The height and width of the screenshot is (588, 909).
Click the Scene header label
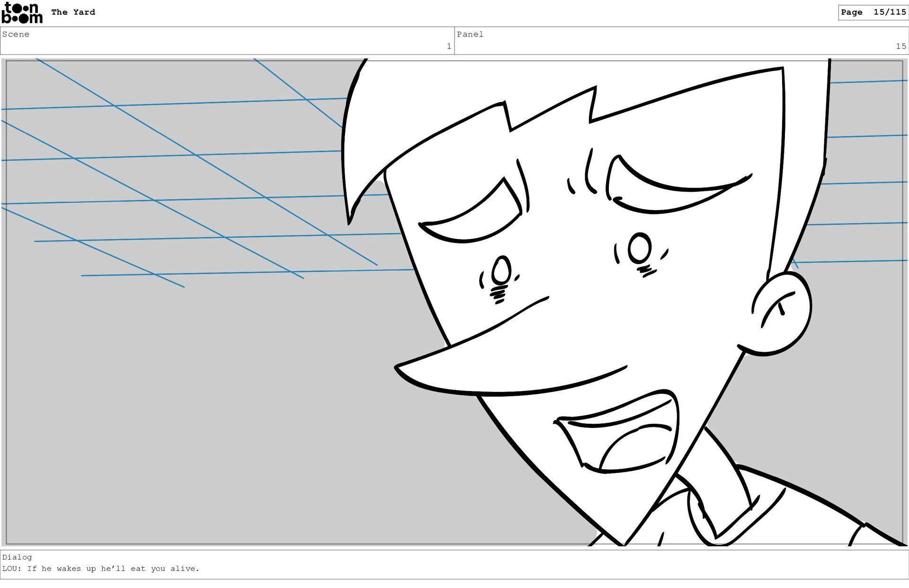(x=16, y=34)
